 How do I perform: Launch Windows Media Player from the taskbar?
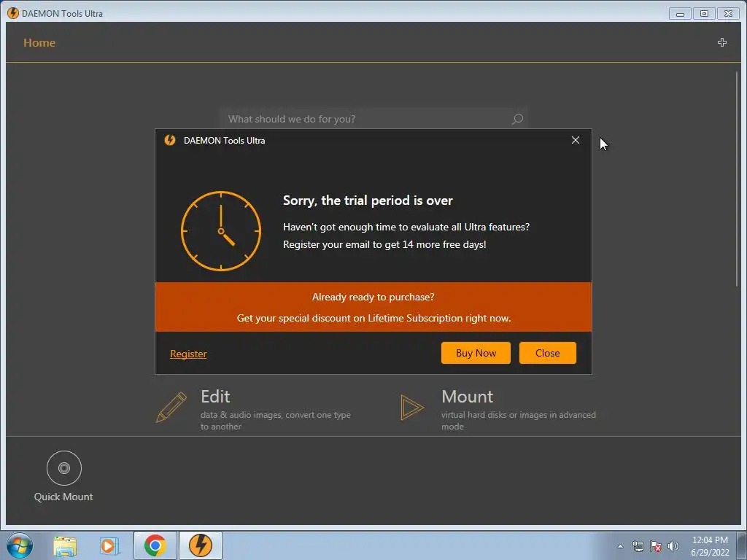click(x=109, y=545)
